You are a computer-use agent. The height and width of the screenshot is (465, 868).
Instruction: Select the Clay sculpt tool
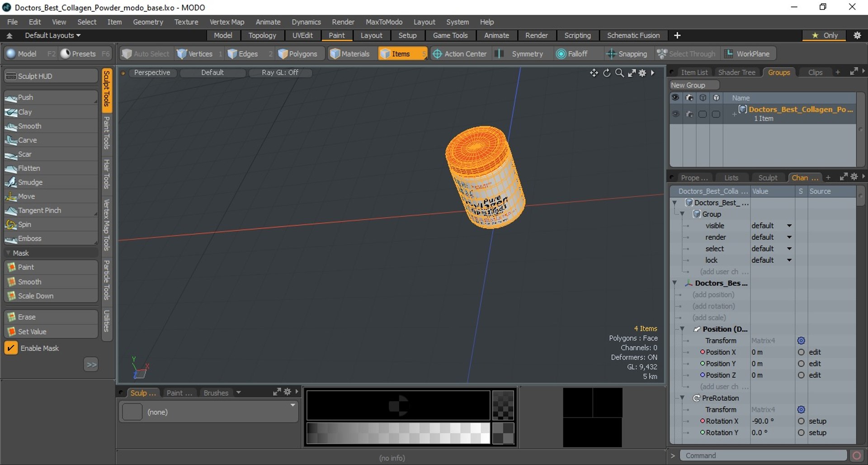[51, 112]
